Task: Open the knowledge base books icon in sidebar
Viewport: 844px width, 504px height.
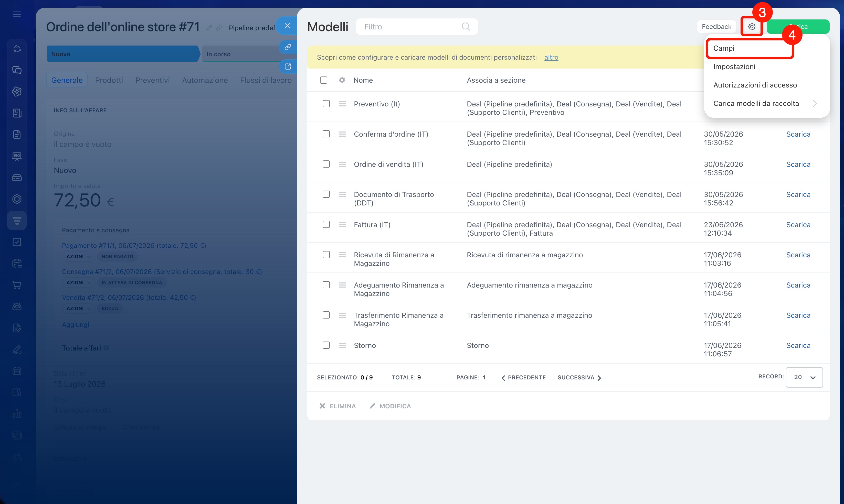Action: (17, 392)
